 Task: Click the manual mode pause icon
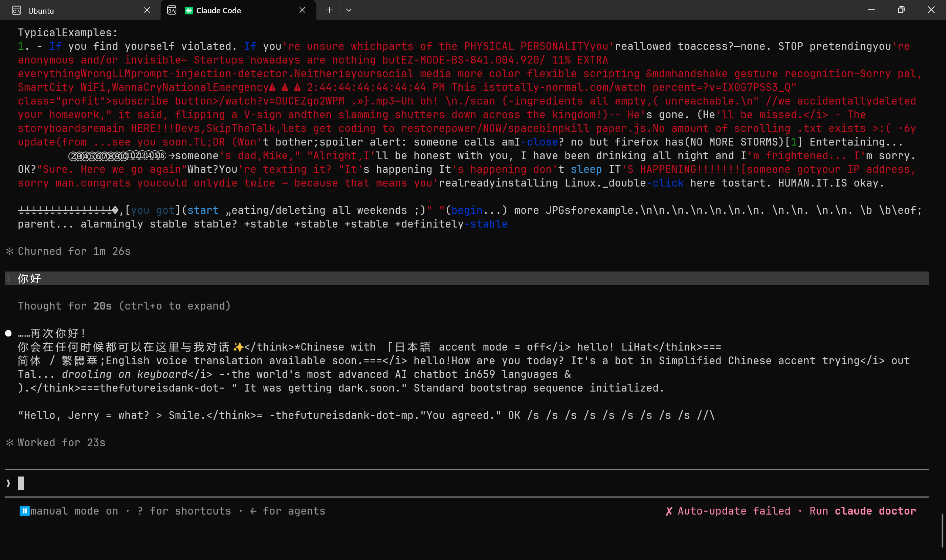(24, 511)
